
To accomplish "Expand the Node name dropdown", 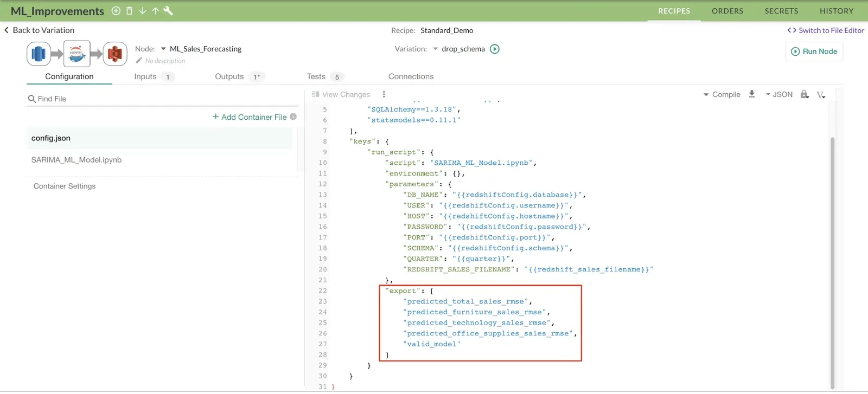I will [163, 49].
